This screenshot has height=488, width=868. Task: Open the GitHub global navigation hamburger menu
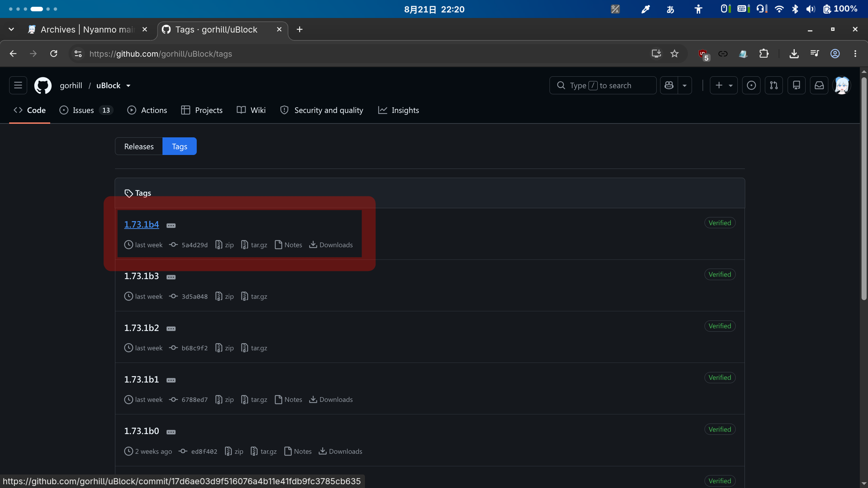click(x=18, y=85)
